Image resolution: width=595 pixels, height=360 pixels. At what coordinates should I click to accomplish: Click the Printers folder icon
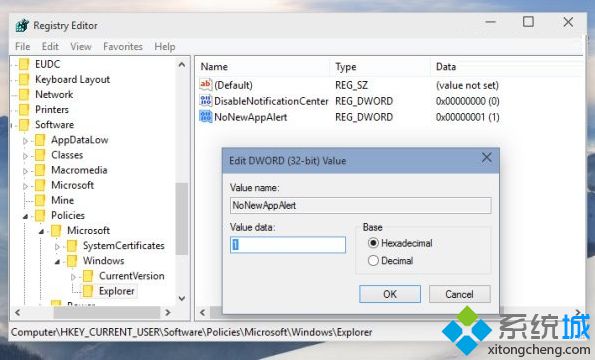click(x=24, y=110)
